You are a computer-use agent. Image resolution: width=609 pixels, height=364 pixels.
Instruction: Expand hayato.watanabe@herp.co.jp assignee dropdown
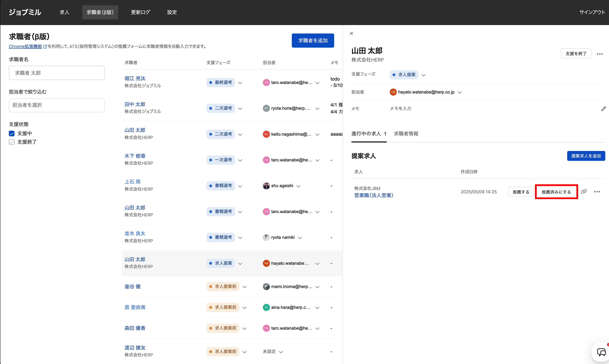459,92
